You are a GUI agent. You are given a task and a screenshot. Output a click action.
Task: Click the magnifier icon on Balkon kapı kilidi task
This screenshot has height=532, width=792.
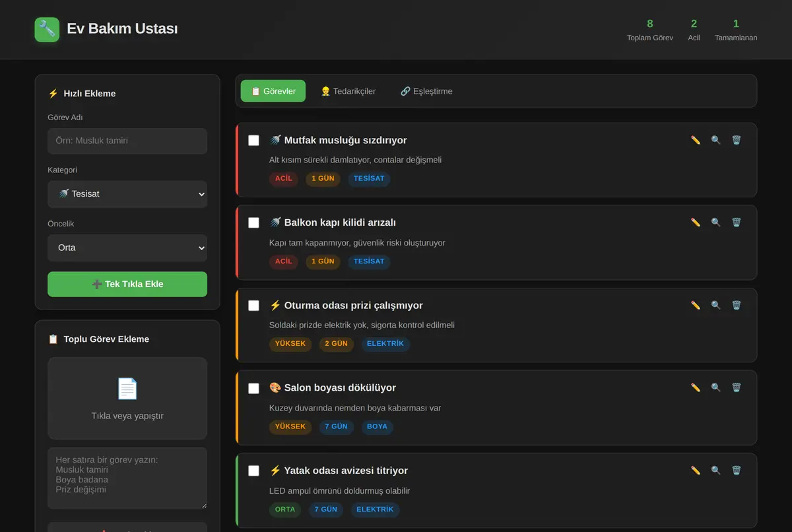(x=716, y=222)
